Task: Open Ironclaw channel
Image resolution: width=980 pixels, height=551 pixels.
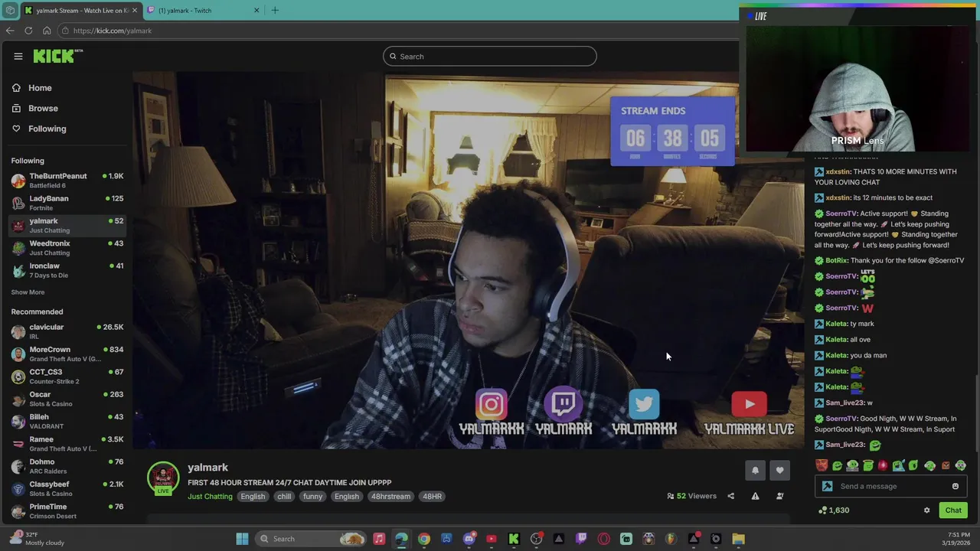Action: click(67, 270)
